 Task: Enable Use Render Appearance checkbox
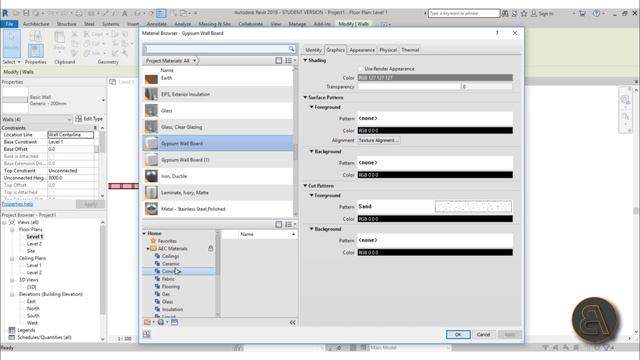[x=360, y=69]
